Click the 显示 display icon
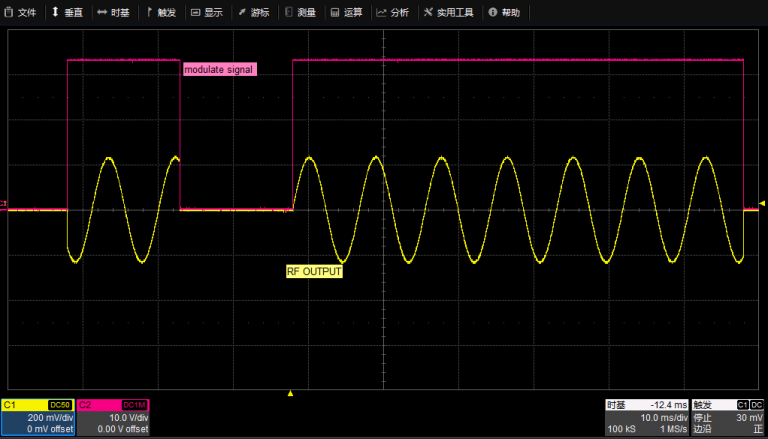 195,13
